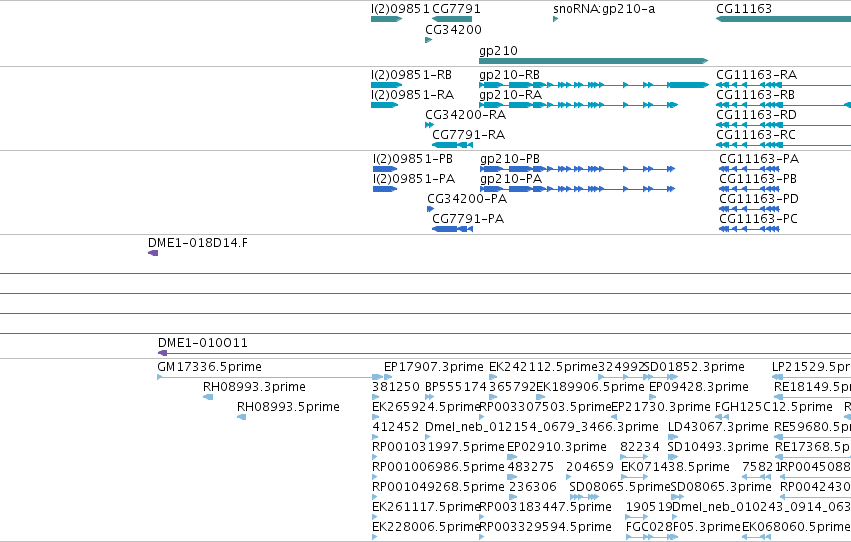Click the EK265924.5prime EST label
851x542 pixels.
[x=426, y=407]
